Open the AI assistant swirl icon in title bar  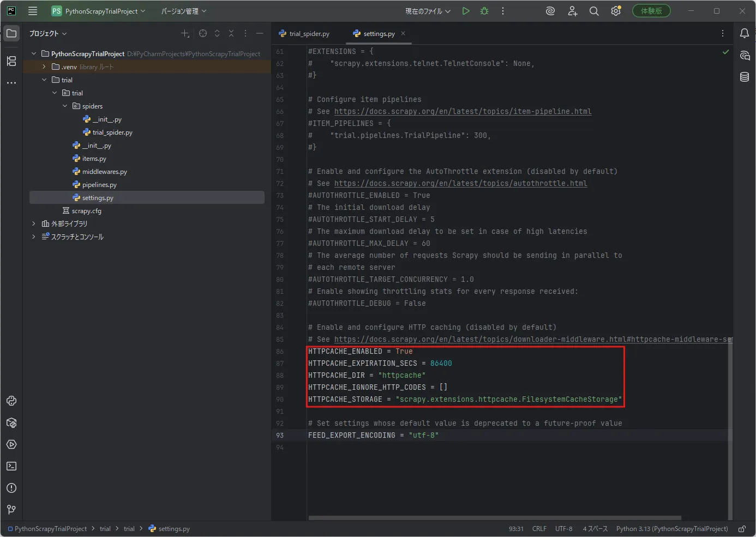[x=550, y=11]
